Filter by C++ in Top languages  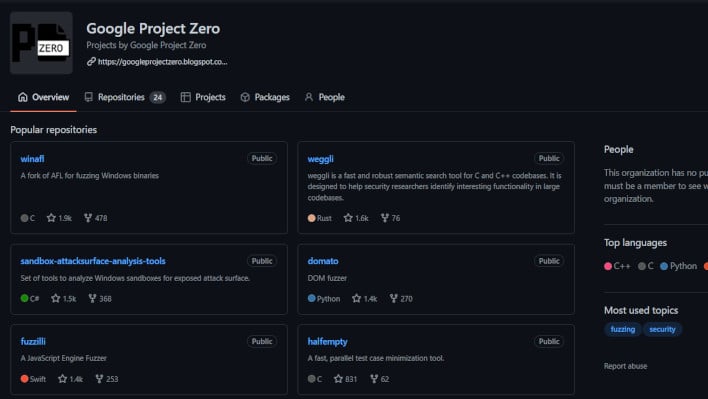[x=617, y=266]
